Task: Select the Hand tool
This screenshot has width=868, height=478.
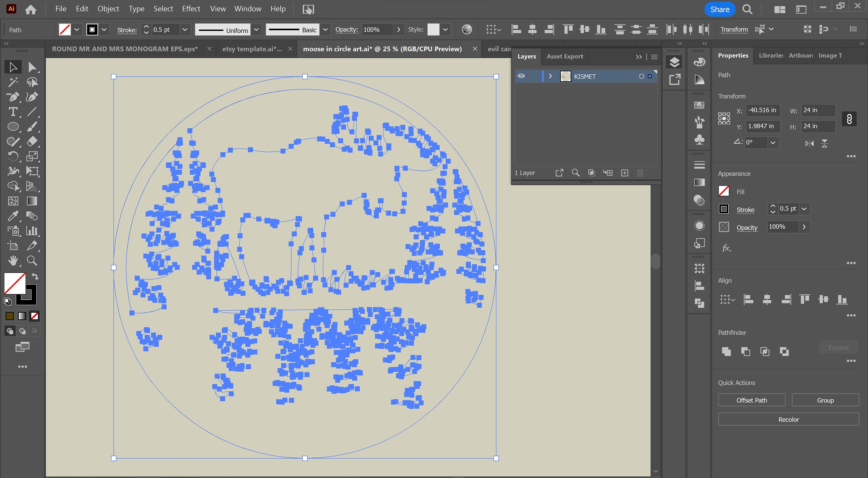Action: point(14,260)
